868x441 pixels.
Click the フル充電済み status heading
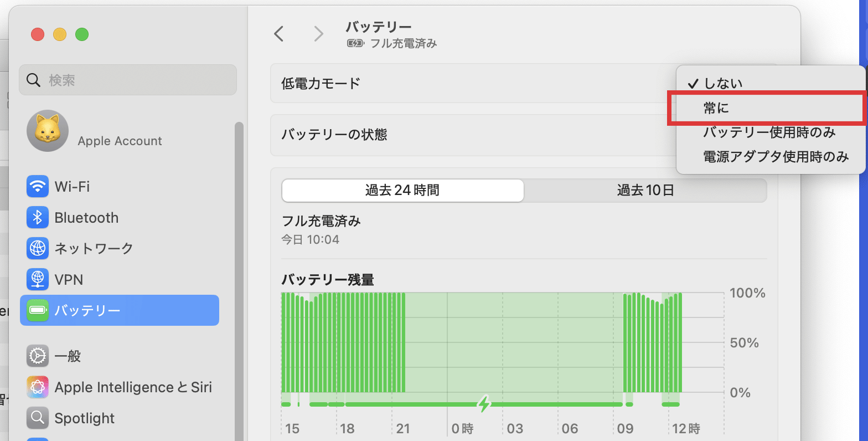321,221
